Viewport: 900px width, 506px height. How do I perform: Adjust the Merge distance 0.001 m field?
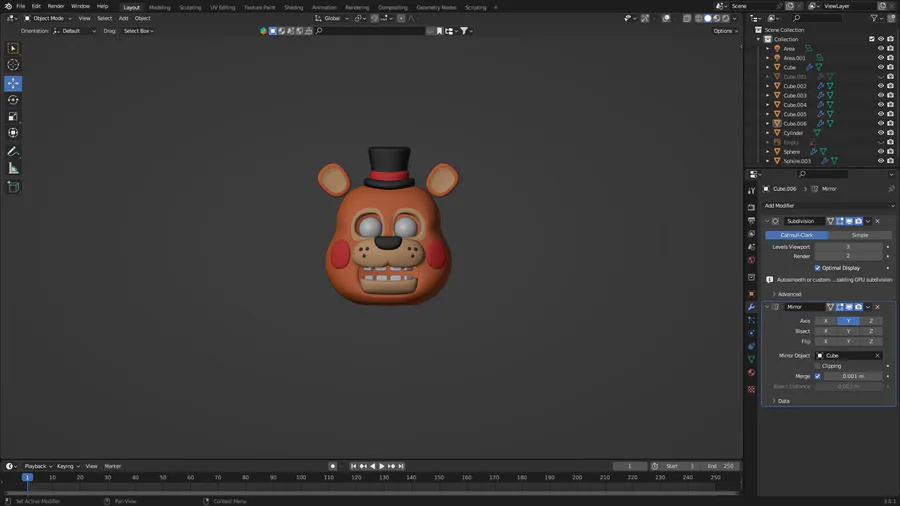pos(853,376)
